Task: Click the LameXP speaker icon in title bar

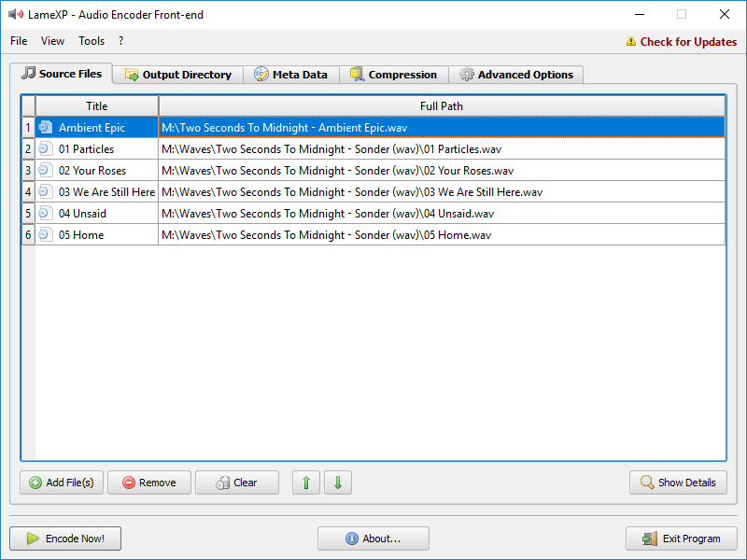Action: pyautogui.click(x=15, y=15)
